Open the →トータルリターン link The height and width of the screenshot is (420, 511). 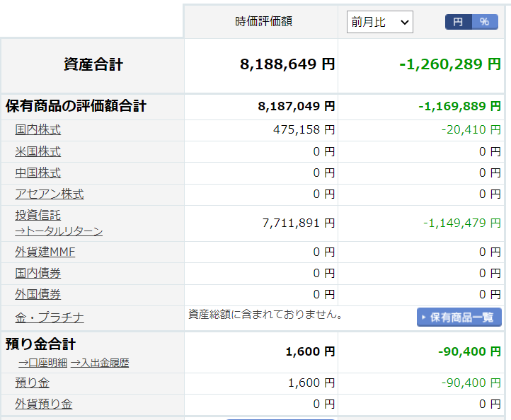coord(59,231)
